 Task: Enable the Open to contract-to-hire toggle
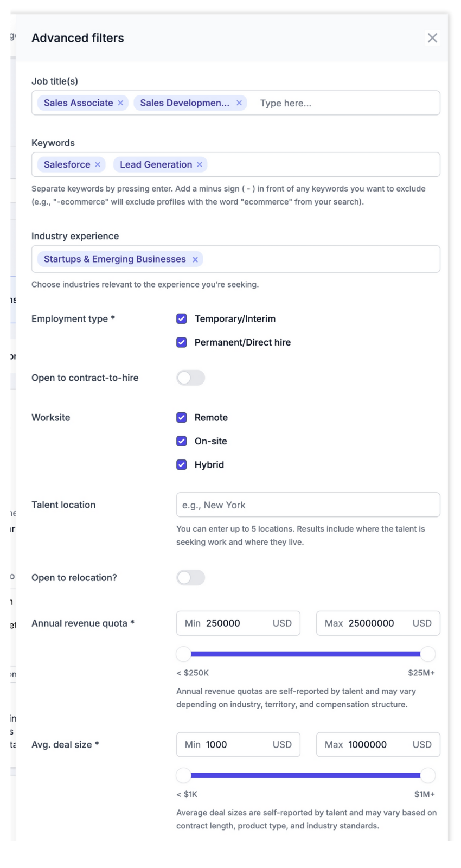click(x=190, y=378)
